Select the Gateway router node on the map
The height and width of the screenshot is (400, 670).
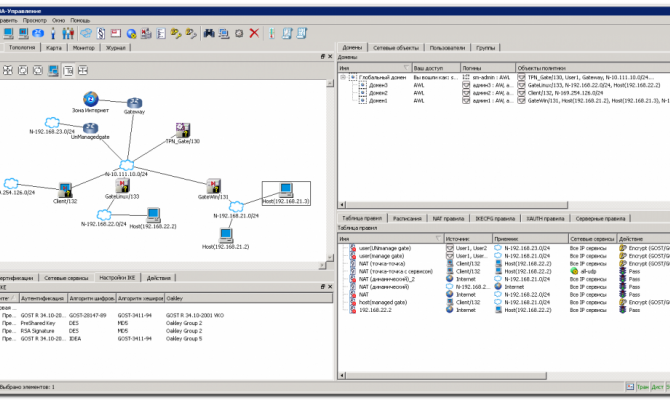pyautogui.click(x=134, y=103)
